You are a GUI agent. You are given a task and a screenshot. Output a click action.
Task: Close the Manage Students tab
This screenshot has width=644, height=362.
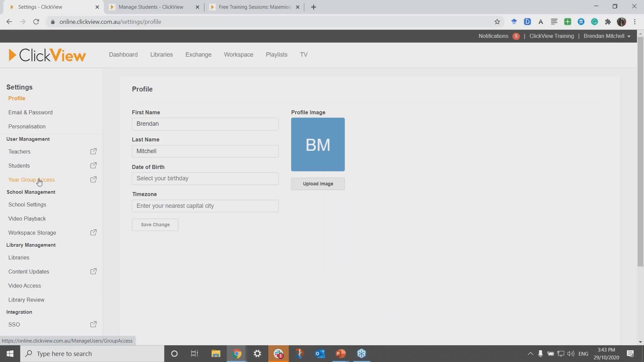(197, 7)
